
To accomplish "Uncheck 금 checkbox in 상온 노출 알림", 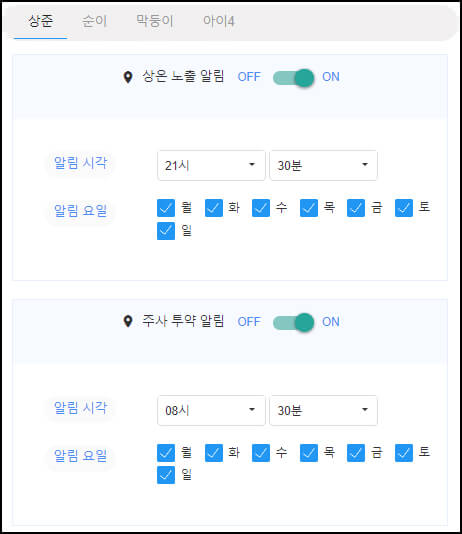I will [356, 208].
